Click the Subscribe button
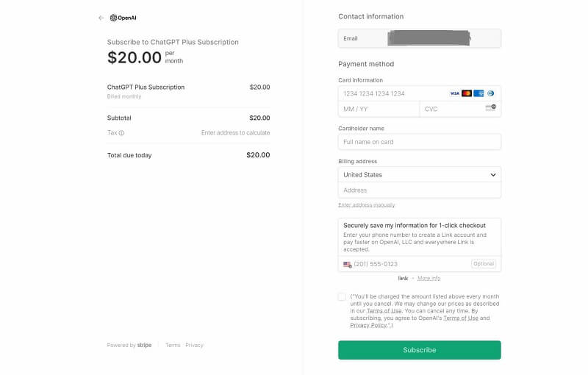Screen dimensions: 588x375 (419, 350)
